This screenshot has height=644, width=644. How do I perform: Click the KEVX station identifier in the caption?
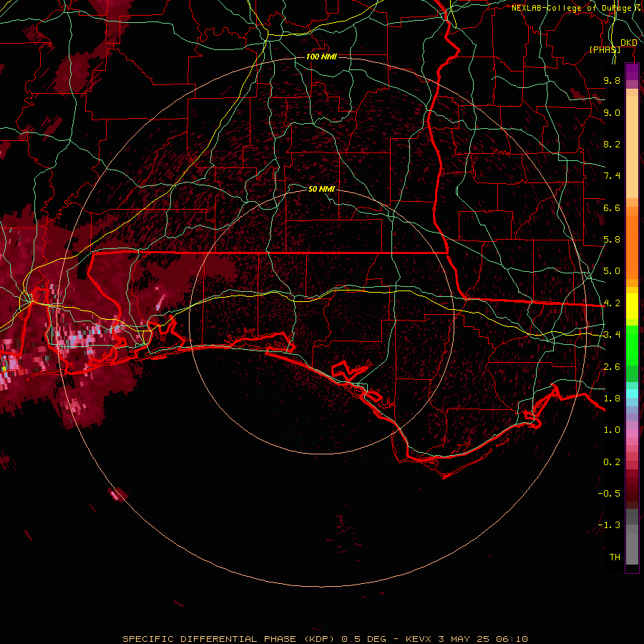click(419, 639)
